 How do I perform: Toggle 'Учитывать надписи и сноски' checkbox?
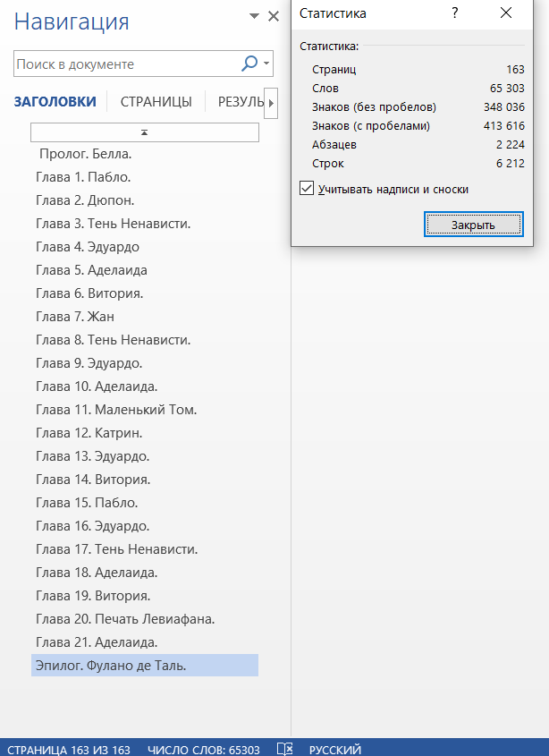[x=308, y=189]
